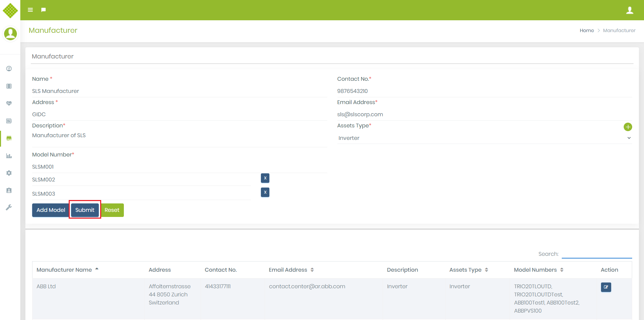
Task: Open the bar chart reports icon in sidebar
Action: point(9,156)
